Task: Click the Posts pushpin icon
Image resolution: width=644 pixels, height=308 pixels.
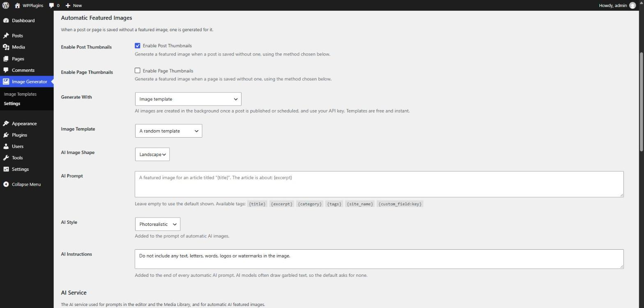Action: 6,36
